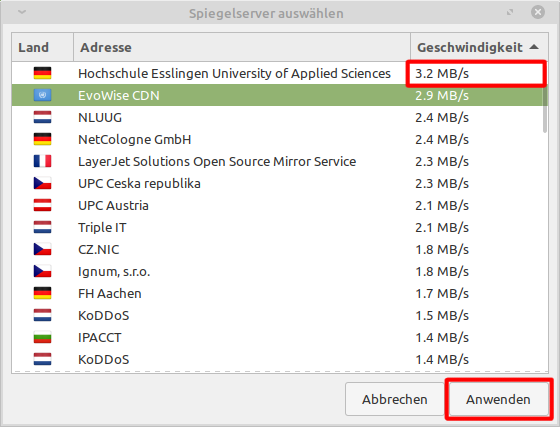
Task: Cancel the dialog with Abbrechen button
Action: [395, 399]
